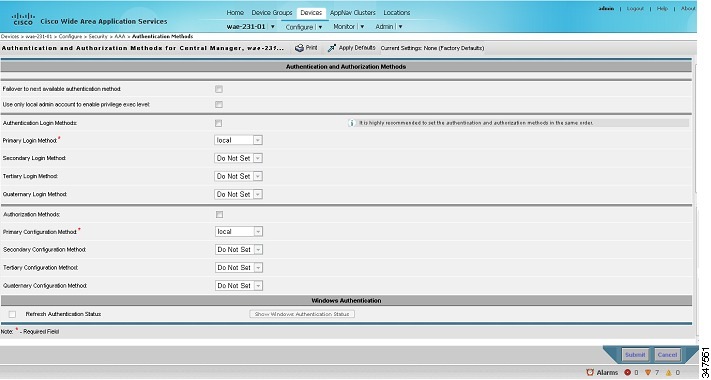The width and height of the screenshot is (711, 380).
Task: Open the Help link
Action: click(x=662, y=9)
